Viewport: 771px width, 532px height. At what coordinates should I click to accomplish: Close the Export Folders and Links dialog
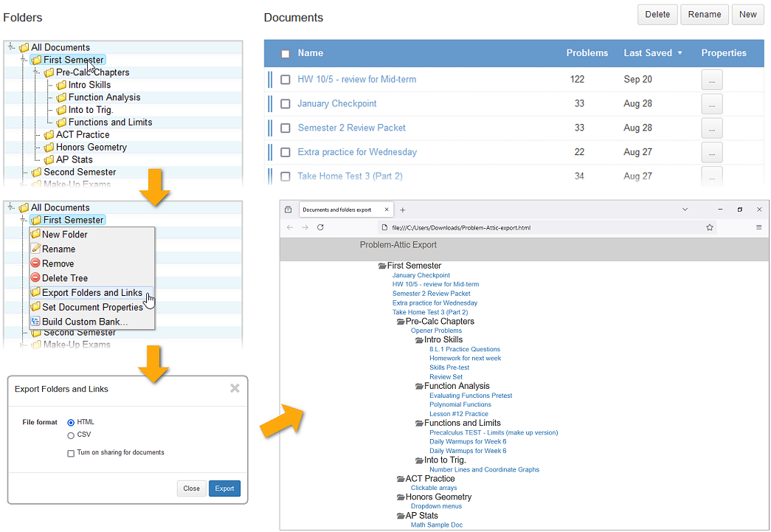tap(235, 388)
